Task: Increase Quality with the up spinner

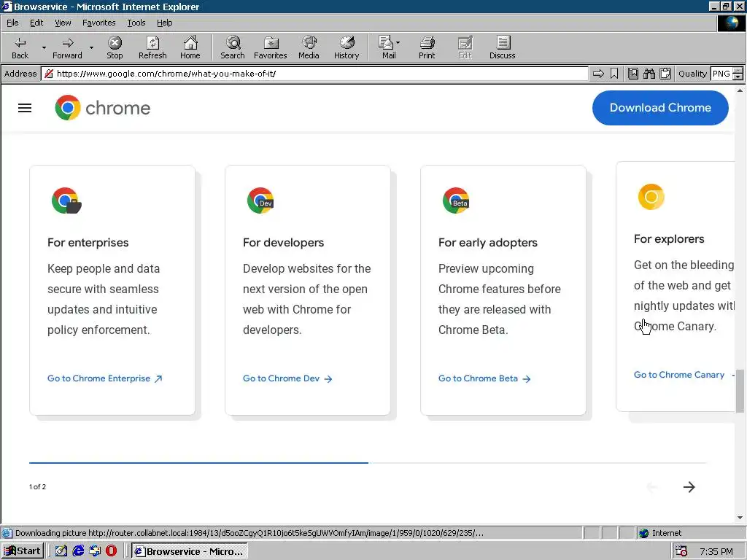Action: point(738,71)
